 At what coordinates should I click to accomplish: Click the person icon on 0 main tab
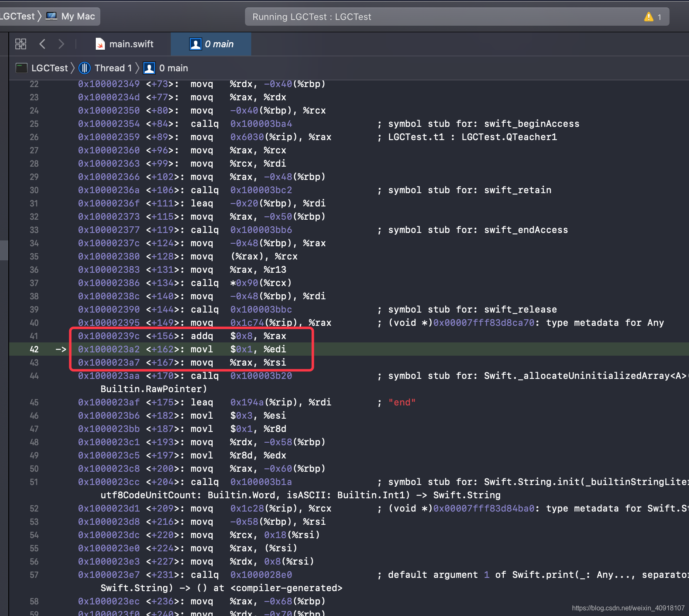click(195, 44)
